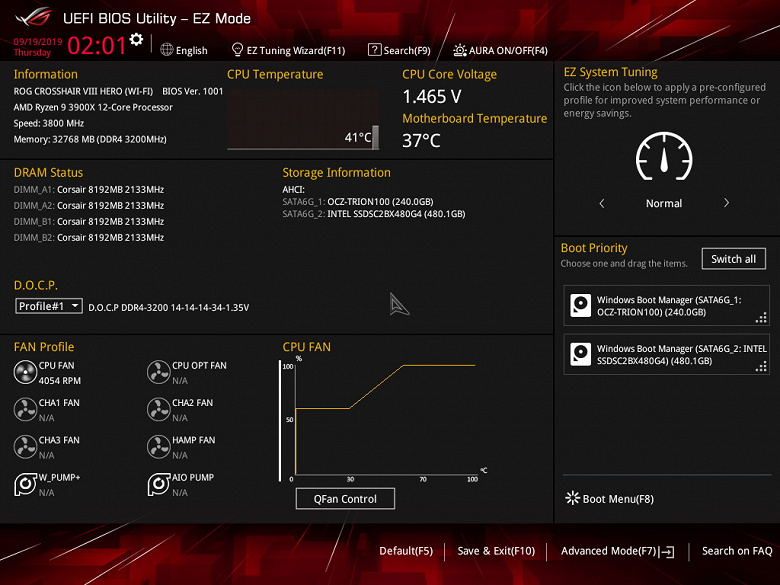Select Windows Boot Manager SATA6G_2 INTEL entry

[667, 354]
